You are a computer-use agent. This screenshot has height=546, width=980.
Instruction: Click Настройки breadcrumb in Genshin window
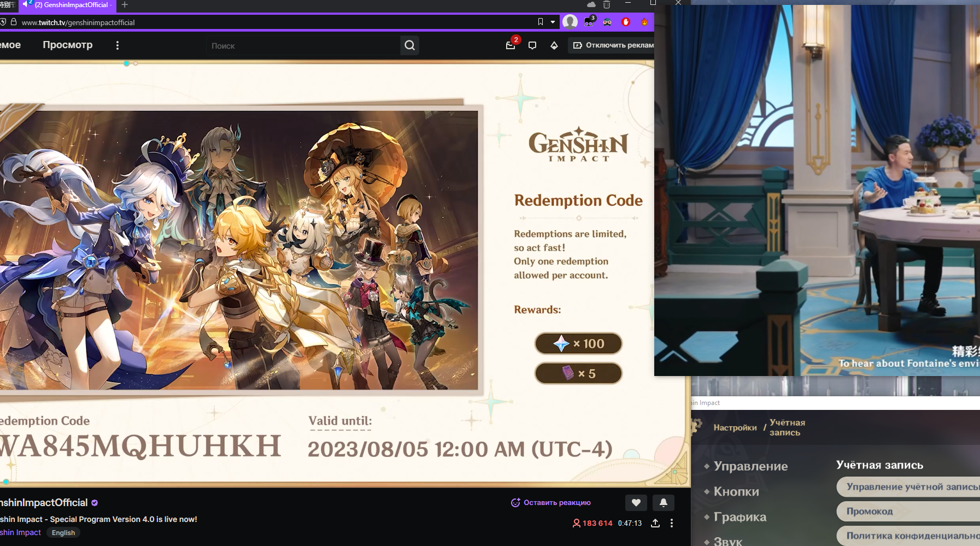(x=735, y=428)
